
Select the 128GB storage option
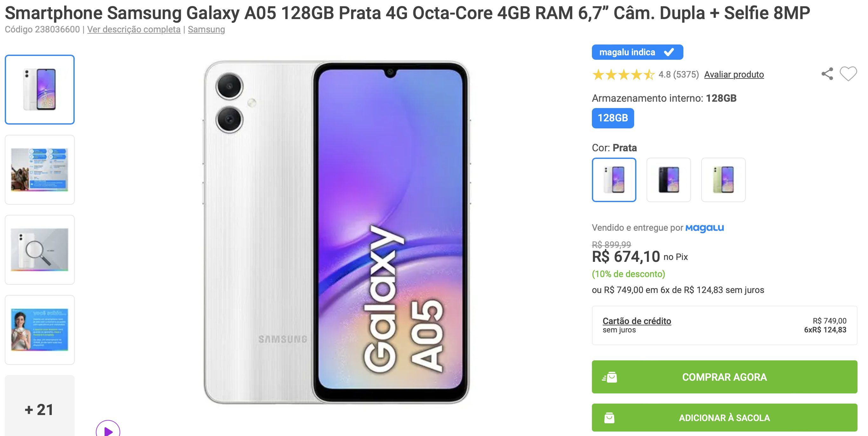[613, 118]
